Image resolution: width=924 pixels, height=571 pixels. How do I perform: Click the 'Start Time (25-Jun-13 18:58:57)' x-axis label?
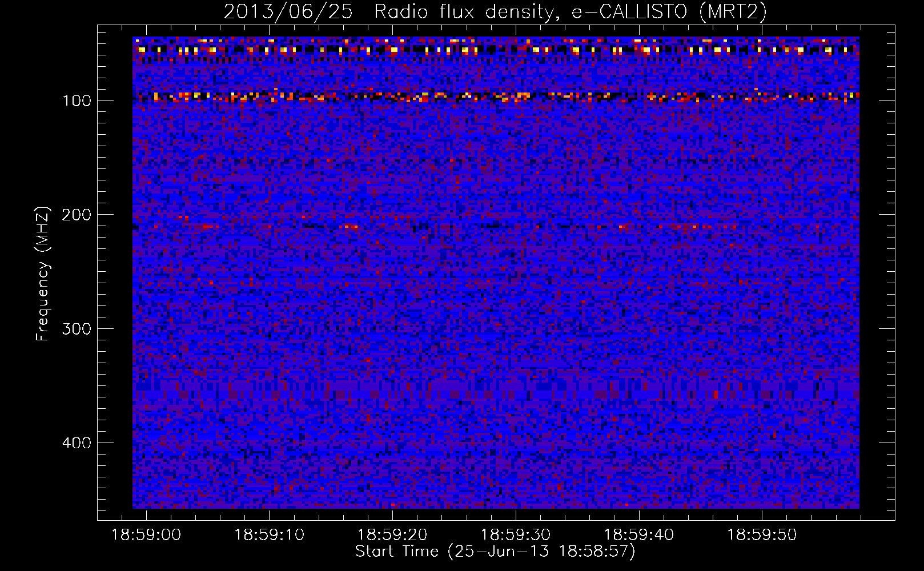(x=495, y=552)
